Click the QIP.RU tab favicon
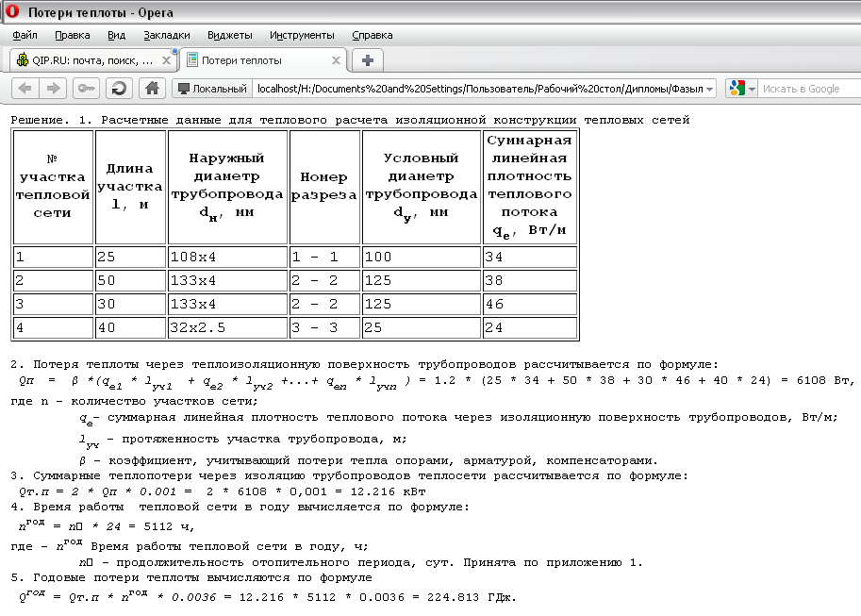The height and width of the screenshot is (616, 861). pos(22,59)
